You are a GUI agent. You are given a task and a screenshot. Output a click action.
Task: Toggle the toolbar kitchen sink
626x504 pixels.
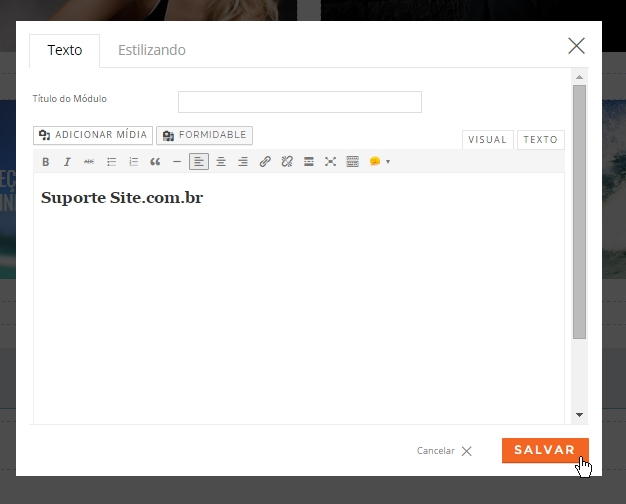coord(353,162)
